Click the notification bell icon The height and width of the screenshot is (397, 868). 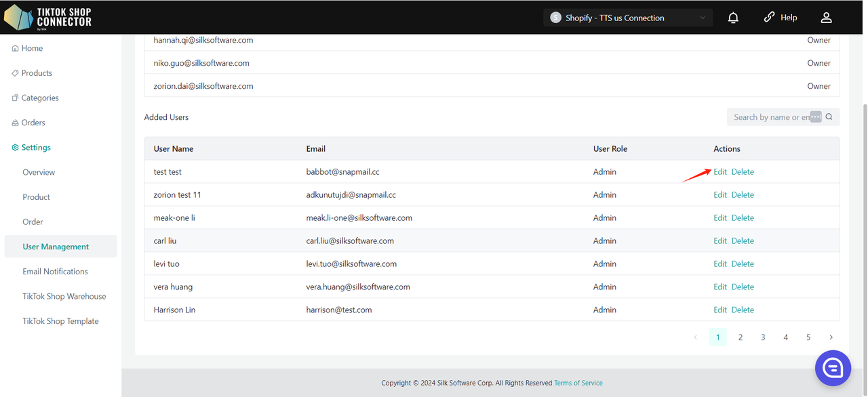coord(733,18)
